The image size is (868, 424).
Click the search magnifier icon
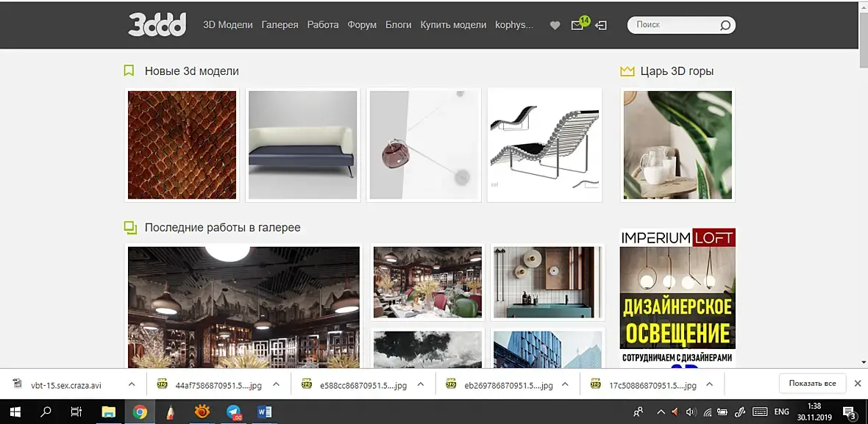(x=725, y=25)
